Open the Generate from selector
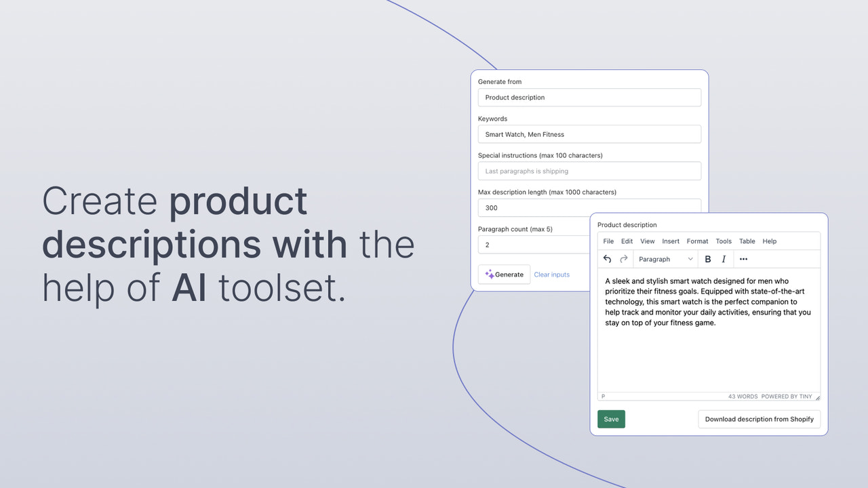 pyautogui.click(x=589, y=97)
